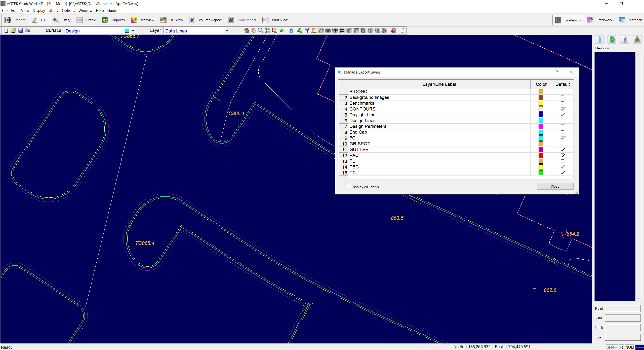
Task: Click the green D icon in right panel
Action: tap(612, 40)
